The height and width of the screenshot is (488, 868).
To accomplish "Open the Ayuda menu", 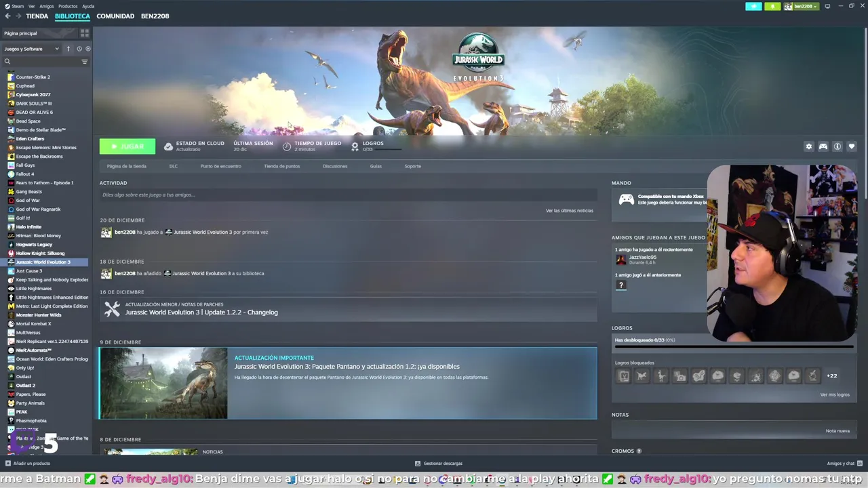I will point(88,6).
